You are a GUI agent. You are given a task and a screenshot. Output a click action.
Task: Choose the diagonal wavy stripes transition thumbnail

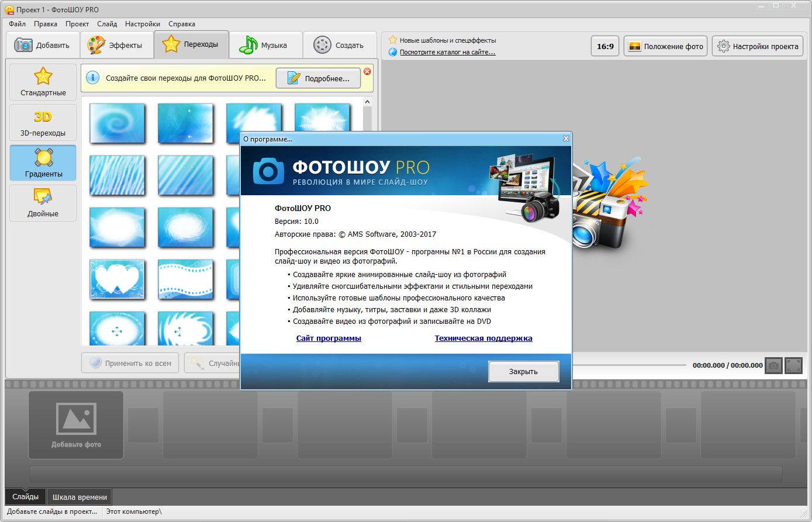[x=117, y=175]
